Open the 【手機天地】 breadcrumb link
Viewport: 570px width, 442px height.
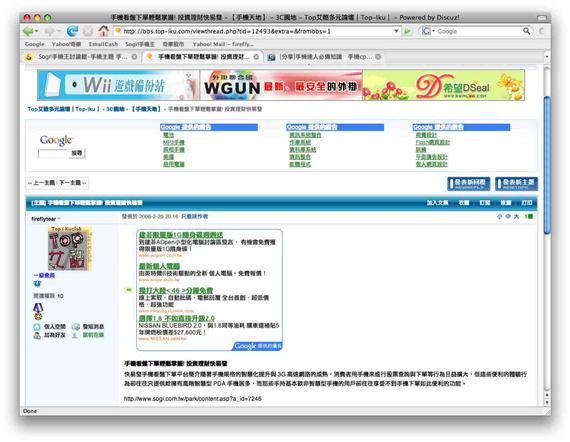pos(146,109)
